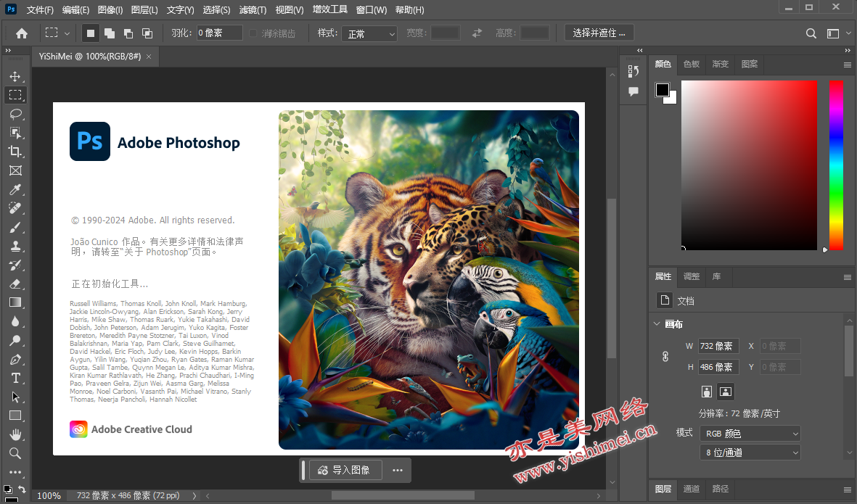This screenshot has width=857, height=504.
Task: Select the Path Selection tool
Action: tap(15, 397)
